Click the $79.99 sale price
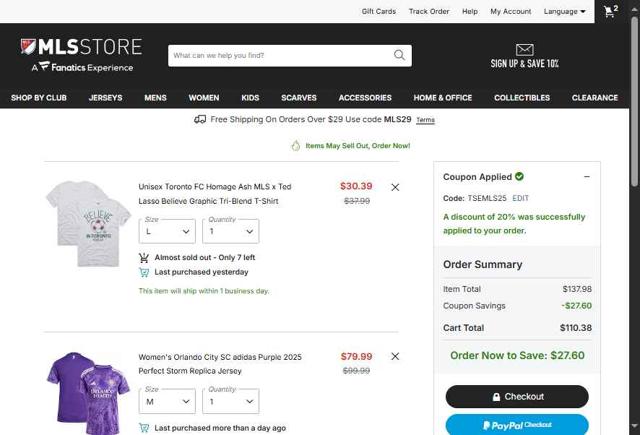The width and height of the screenshot is (640, 435). click(x=356, y=356)
